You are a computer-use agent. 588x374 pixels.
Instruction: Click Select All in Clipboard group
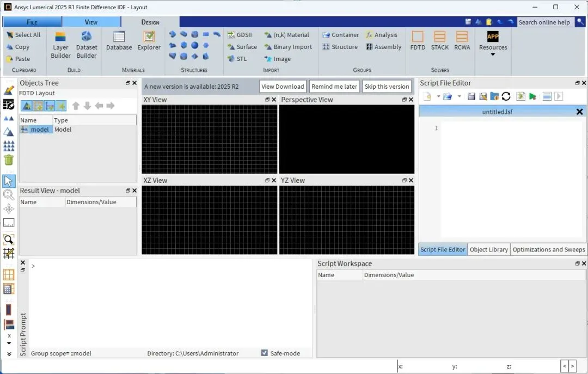point(23,35)
